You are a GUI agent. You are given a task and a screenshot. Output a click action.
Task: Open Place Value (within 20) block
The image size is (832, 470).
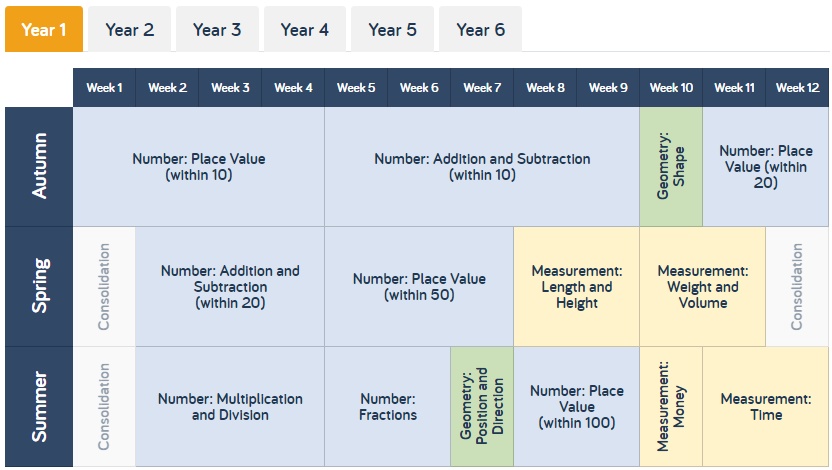click(766, 167)
